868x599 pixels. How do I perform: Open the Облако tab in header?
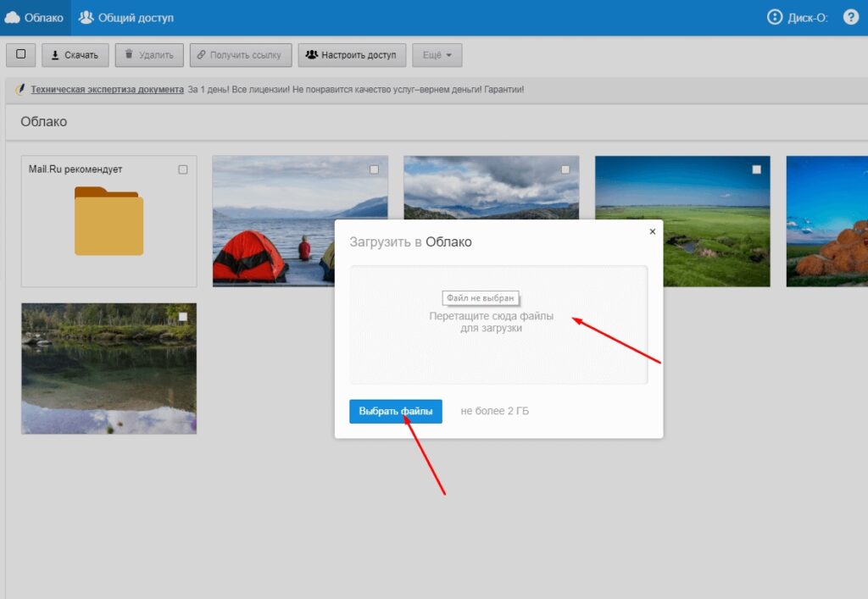coord(43,17)
